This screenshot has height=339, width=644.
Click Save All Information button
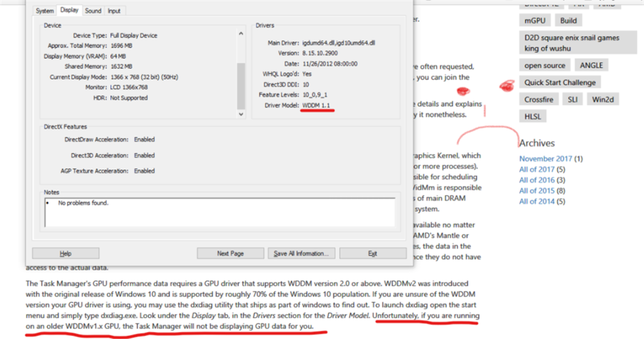[x=301, y=253]
